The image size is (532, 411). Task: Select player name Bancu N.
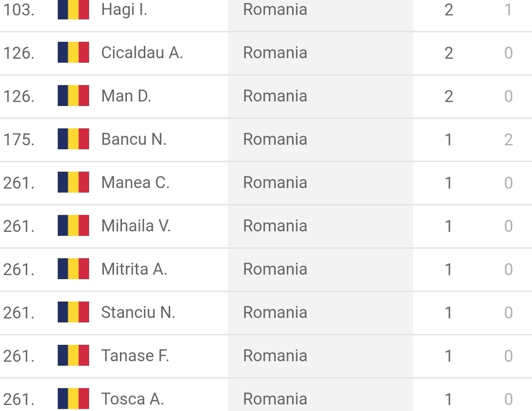pos(134,139)
